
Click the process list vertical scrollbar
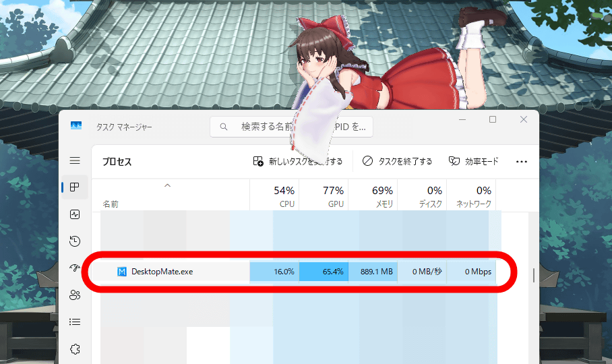click(x=534, y=275)
